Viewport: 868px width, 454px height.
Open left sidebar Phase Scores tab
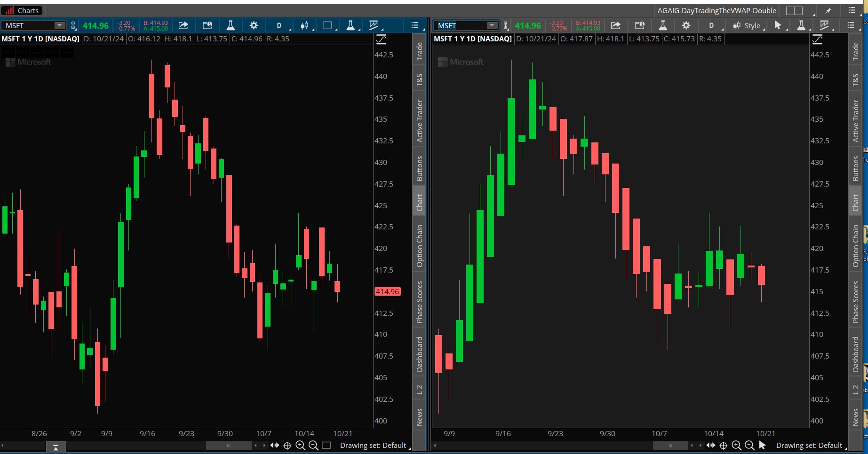click(x=419, y=302)
